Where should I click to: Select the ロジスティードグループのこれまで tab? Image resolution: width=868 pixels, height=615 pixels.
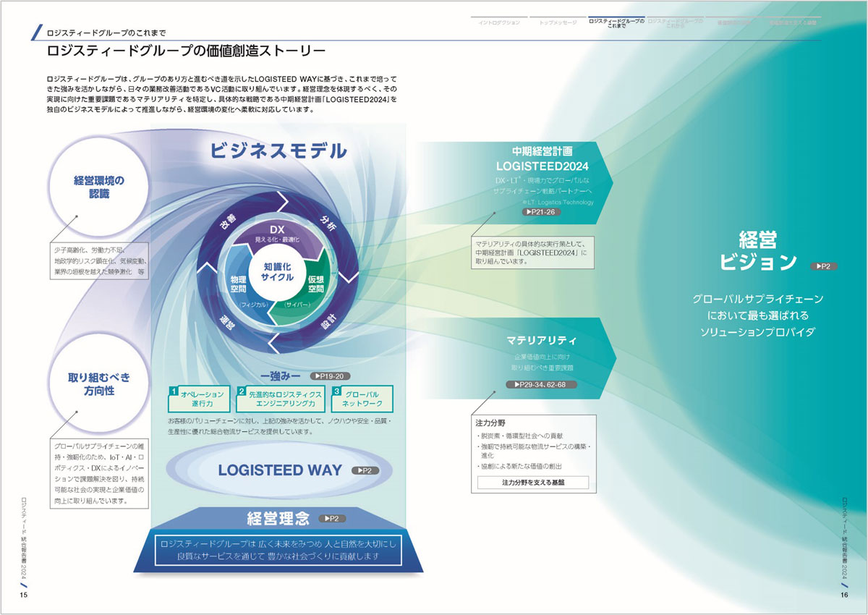[x=616, y=24]
